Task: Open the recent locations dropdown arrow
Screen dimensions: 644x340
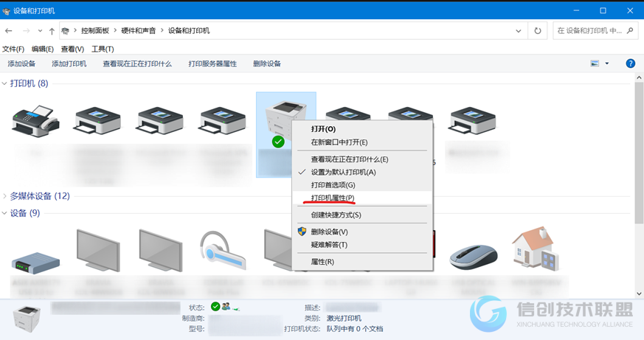Action: pos(40,31)
